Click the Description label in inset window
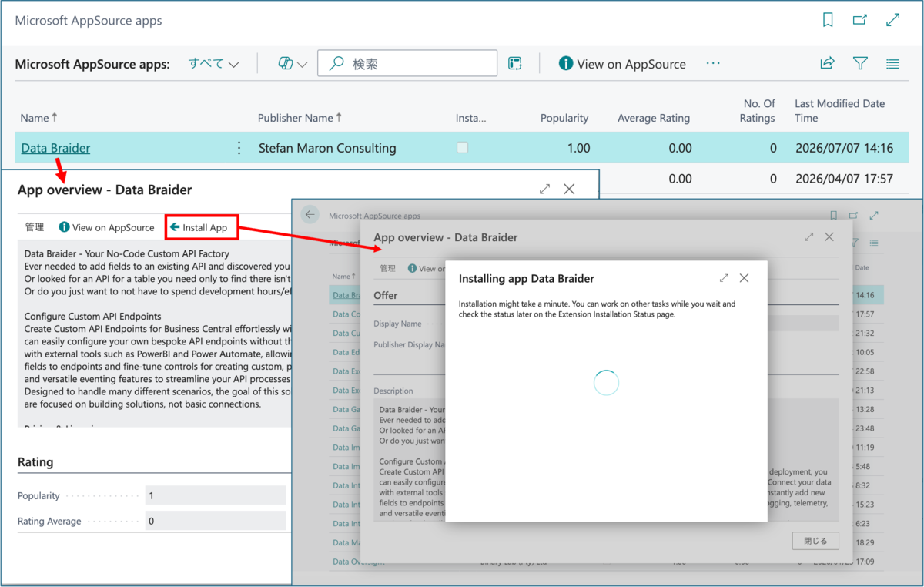This screenshot has width=924, height=587. click(x=393, y=391)
